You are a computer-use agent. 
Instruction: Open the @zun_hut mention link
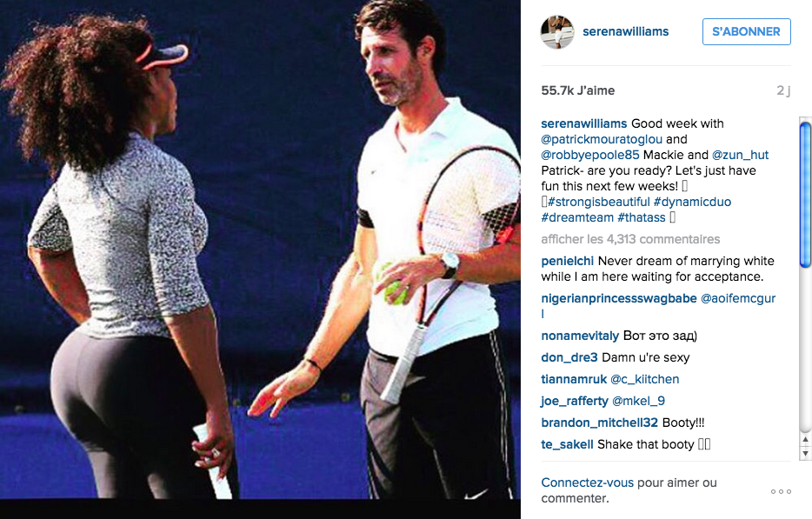click(x=740, y=155)
